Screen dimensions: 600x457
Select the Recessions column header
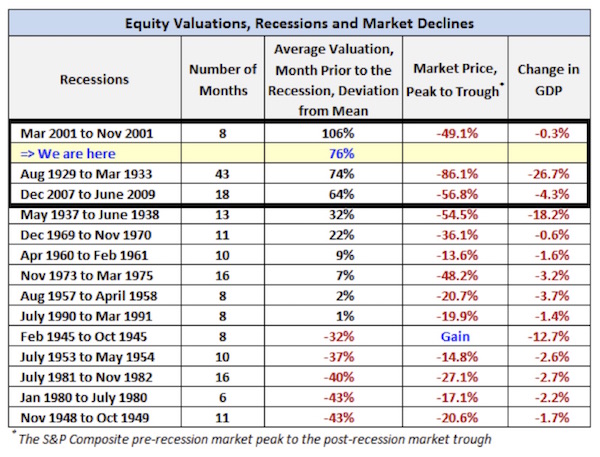point(94,80)
